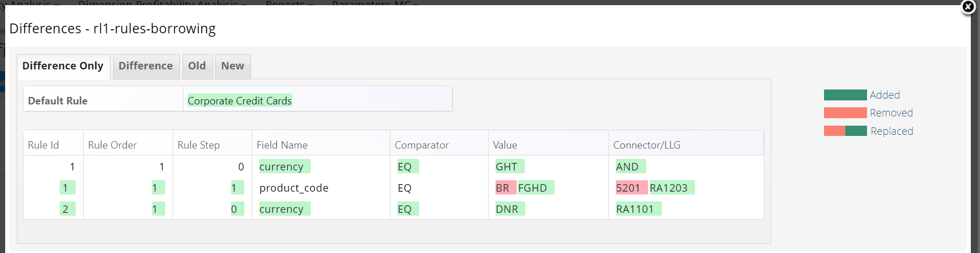
Task: Click the DNR value in rule 2
Action: pos(509,209)
